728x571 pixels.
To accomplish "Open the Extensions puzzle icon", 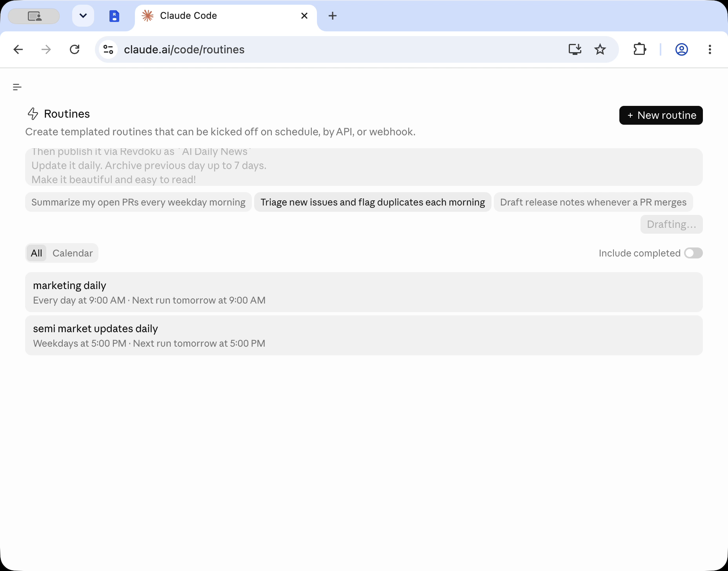I will [640, 49].
